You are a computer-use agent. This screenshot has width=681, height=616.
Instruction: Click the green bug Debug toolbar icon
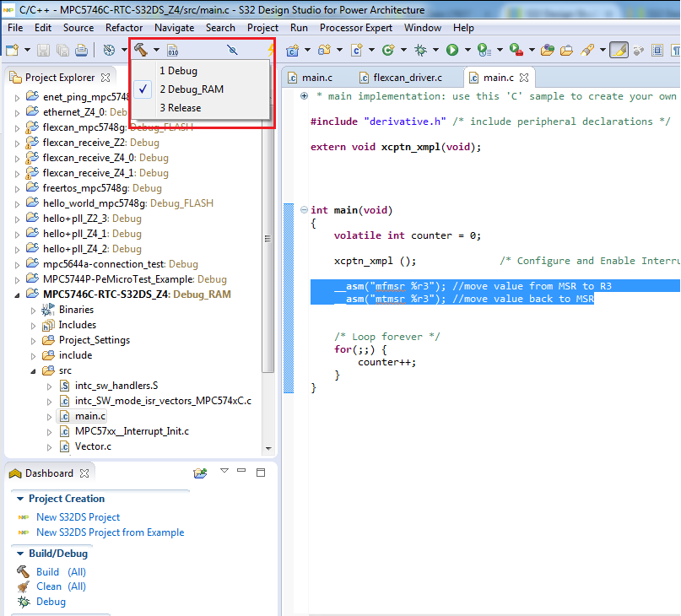pyautogui.click(x=420, y=50)
